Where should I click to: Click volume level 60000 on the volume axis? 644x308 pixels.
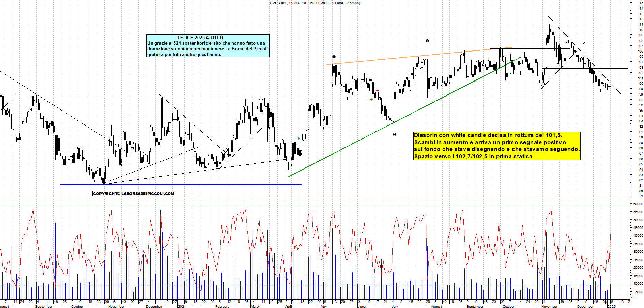[x=638, y=204]
